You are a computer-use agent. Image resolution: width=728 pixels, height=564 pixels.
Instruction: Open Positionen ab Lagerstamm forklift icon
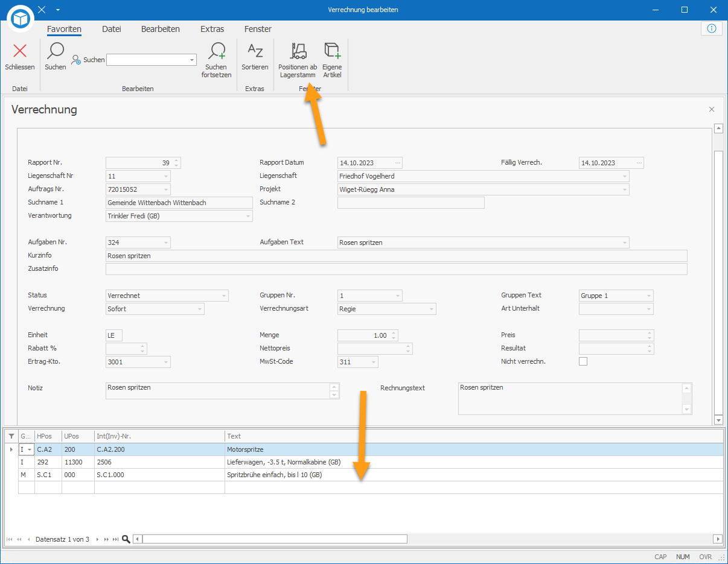tap(298, 51)
